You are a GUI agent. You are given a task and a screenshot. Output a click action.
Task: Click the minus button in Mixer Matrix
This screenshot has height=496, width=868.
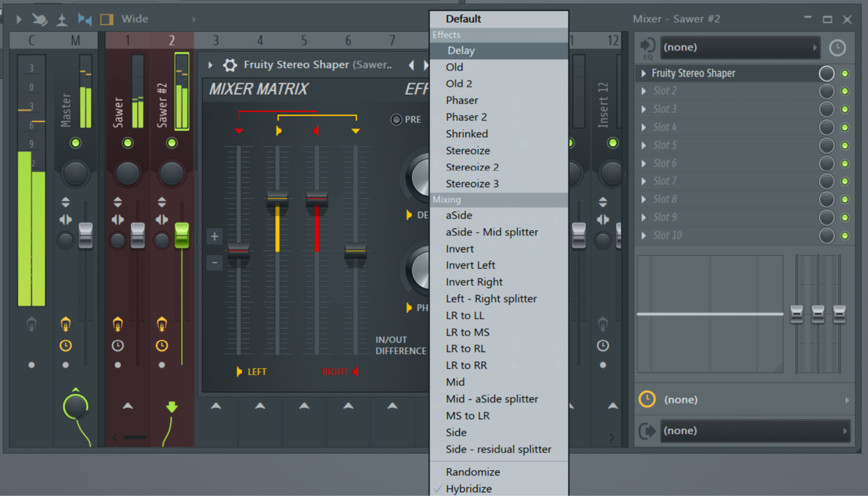click(x=214, y=262)
